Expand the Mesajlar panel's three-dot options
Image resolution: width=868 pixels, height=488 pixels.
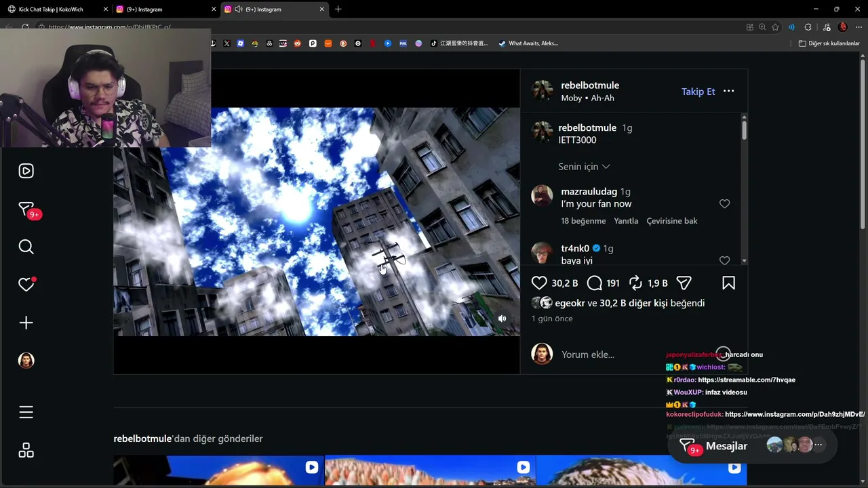point(818,445)
